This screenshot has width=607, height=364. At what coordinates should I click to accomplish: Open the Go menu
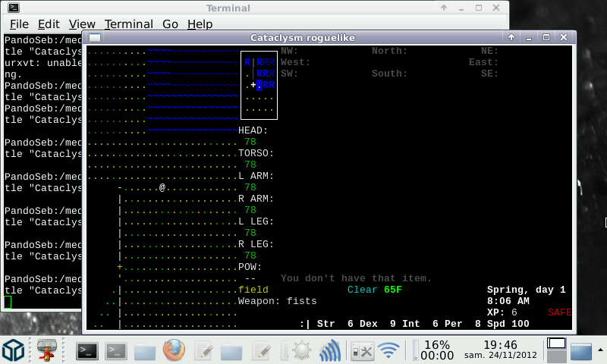tap(170, 24)
